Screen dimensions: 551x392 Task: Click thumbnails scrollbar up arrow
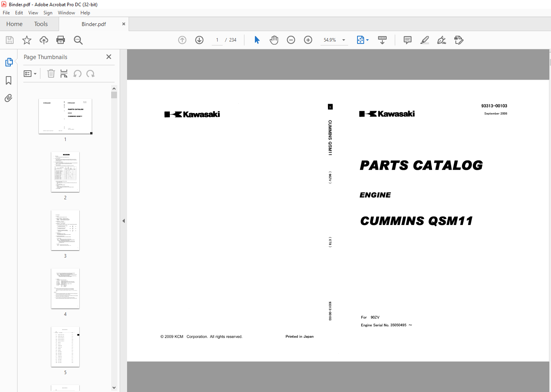[x=114, y=89]
